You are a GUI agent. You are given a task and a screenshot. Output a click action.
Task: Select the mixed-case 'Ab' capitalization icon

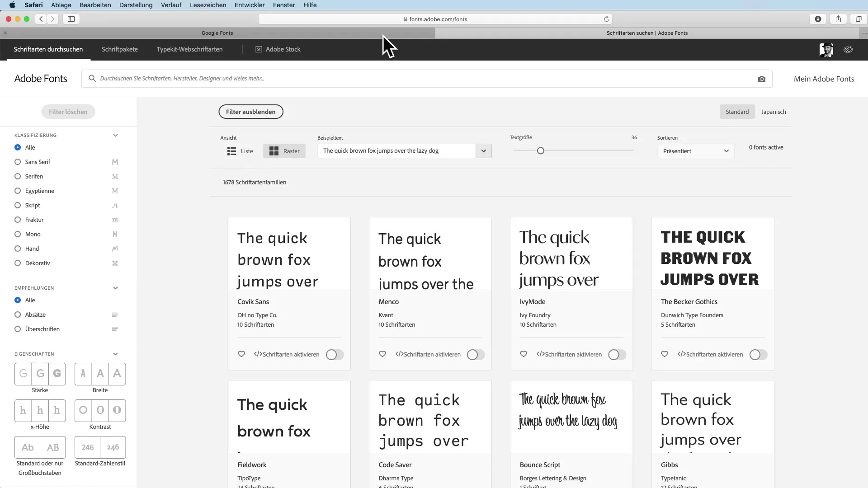coord(28,447)
